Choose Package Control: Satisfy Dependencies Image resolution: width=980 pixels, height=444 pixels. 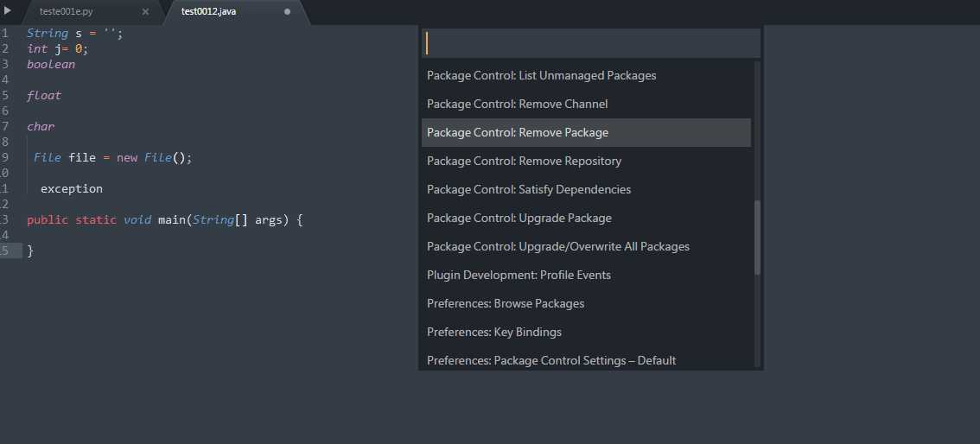(x=529, y=190)
